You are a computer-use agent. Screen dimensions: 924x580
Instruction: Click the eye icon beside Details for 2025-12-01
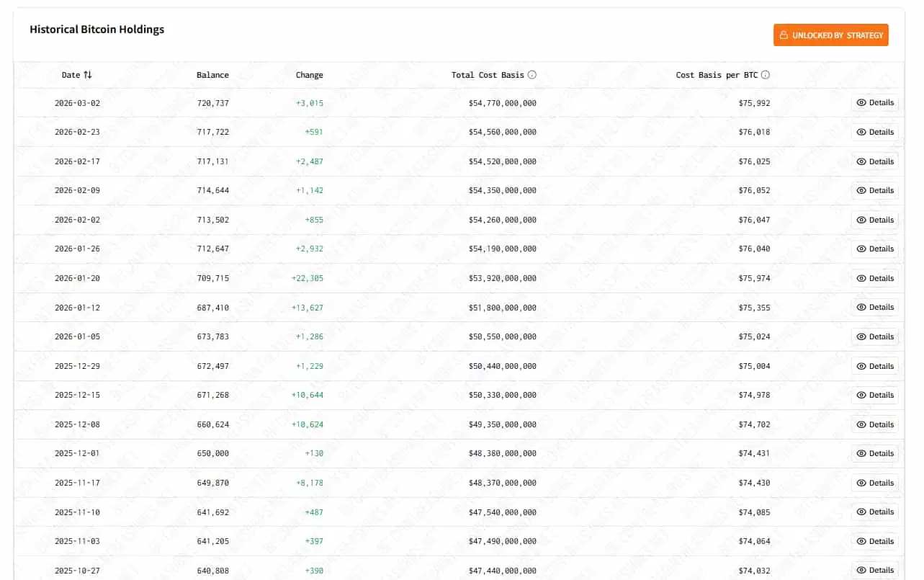pyautogui.click(x=860, y=453)
